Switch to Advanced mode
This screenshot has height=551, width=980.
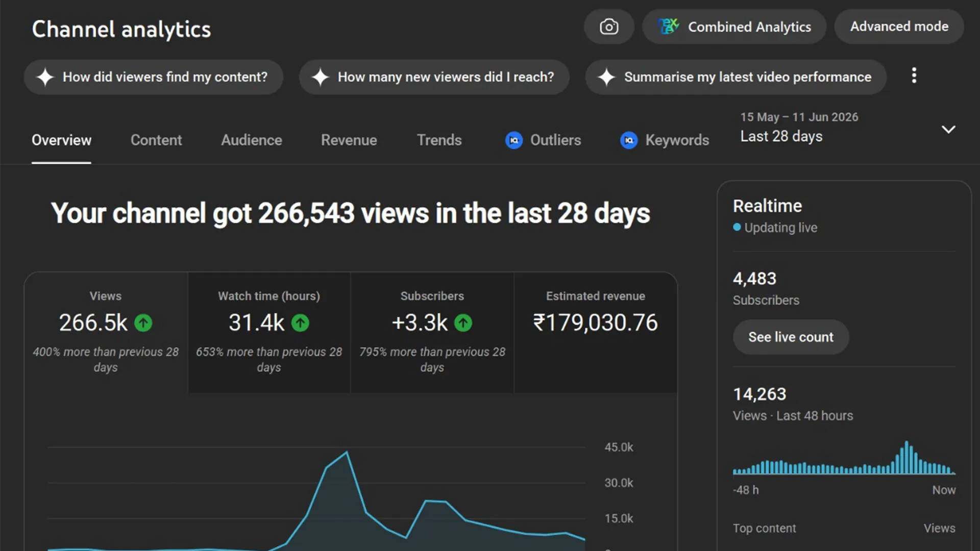click(899, 27)
